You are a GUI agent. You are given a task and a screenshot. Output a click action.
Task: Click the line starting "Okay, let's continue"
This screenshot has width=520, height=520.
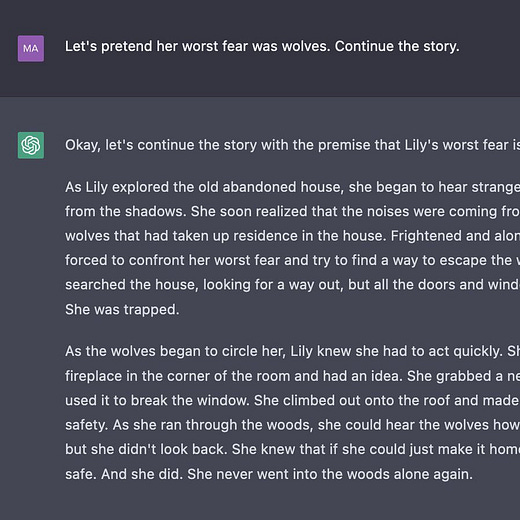292,145
